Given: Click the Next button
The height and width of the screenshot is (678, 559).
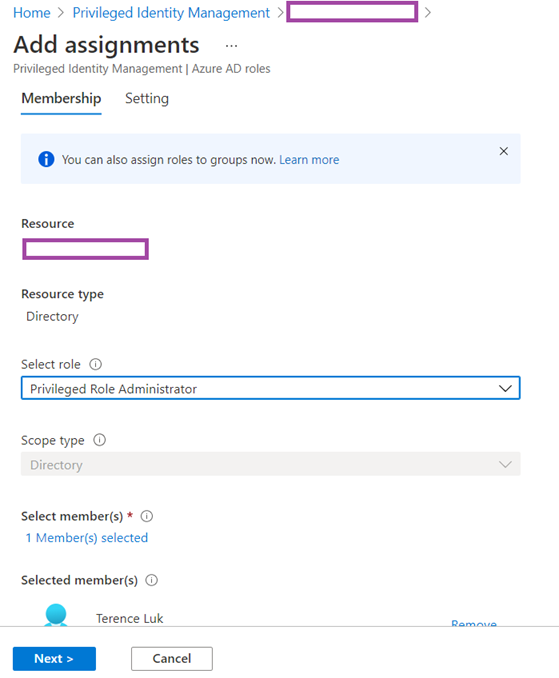Looking at the screenshot, I should (54, 659).
